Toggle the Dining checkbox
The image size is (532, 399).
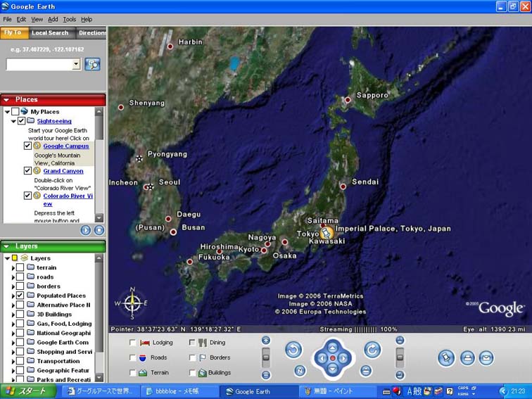[192, 343]
